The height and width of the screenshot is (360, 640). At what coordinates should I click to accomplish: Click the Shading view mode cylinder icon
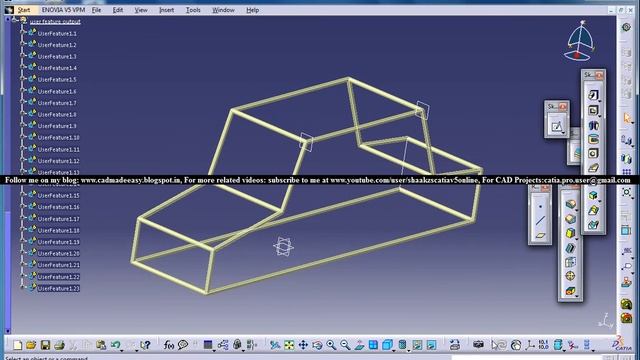pyautogui.click(x=402, y=345)
